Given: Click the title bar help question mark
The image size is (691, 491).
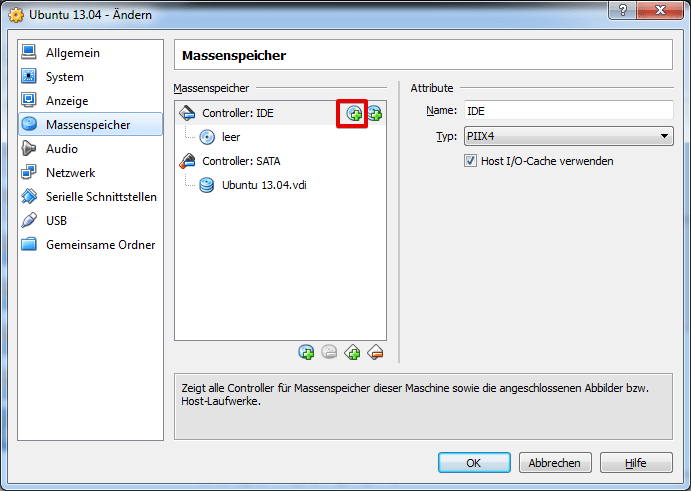Looking at the screenshot, I should [623, 10].
